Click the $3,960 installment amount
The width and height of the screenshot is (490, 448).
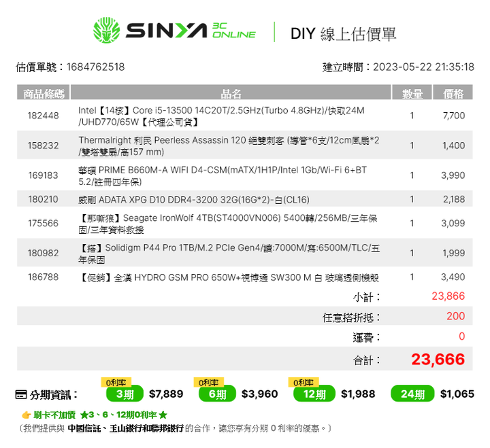click(260, 394)
